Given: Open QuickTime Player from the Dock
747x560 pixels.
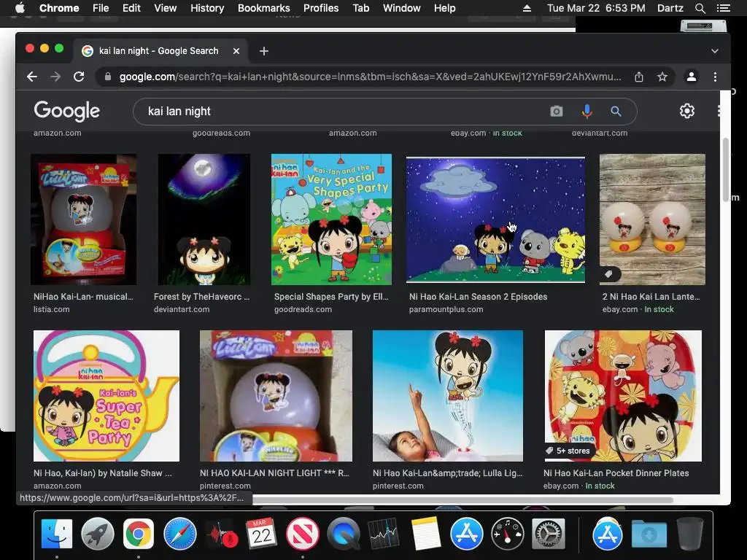Looking at the screenshot, I should tap(343, 534).
